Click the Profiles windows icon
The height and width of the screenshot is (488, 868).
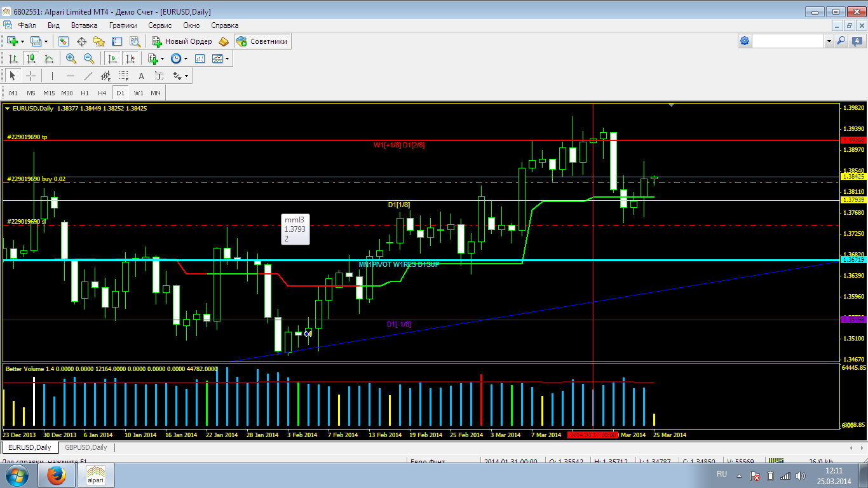(36, 41)
